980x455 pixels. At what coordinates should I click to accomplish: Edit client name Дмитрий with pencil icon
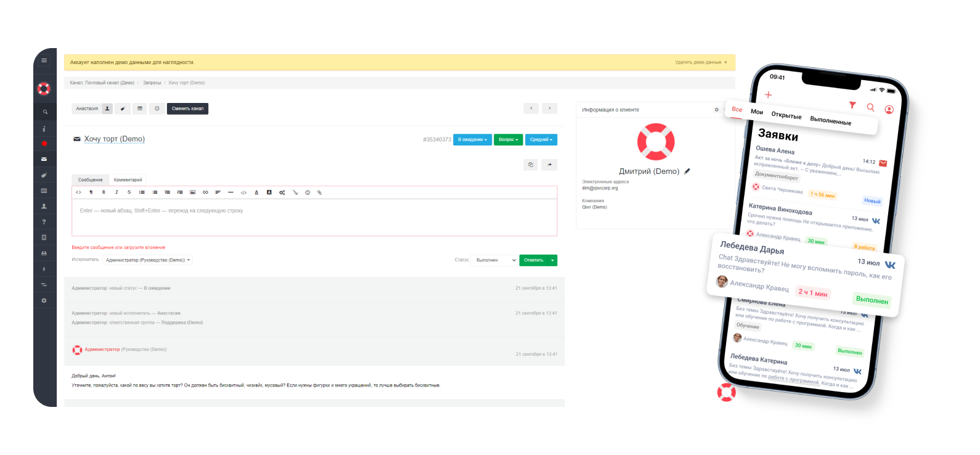687,171
